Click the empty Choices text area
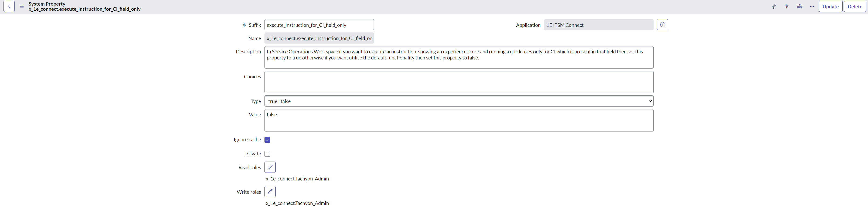Screen dimensions: 868x211 [459, 82]
